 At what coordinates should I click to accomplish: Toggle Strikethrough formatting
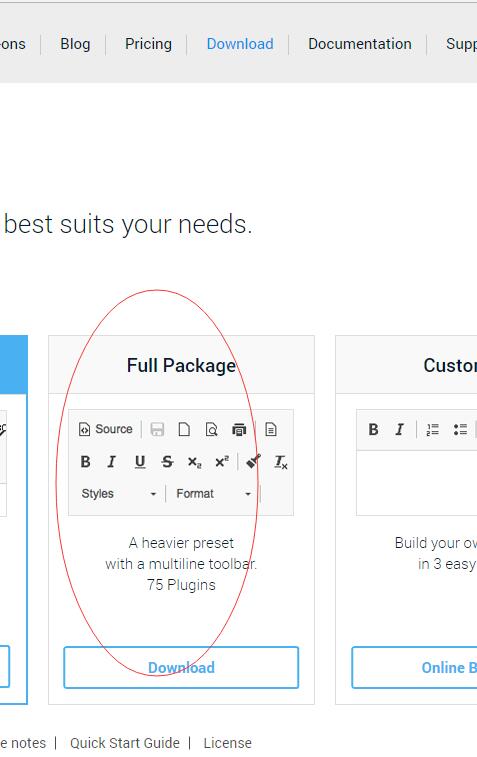pos(167,462)
